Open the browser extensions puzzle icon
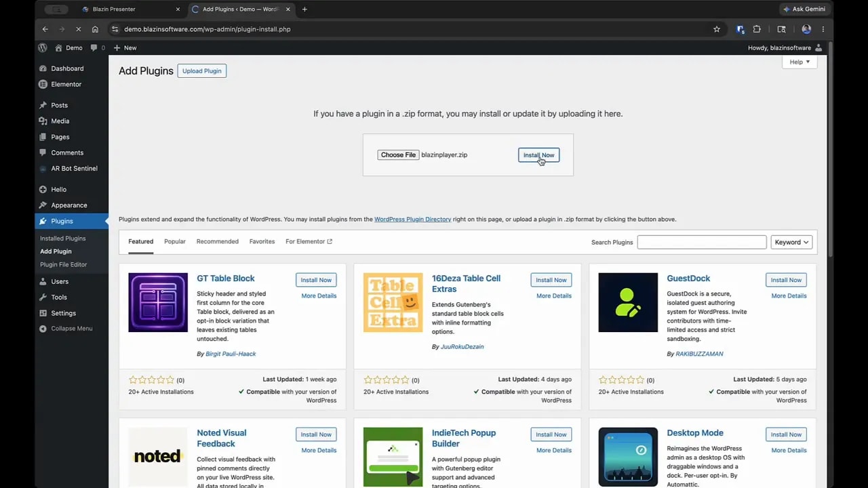868x488 pixels. 757,29
